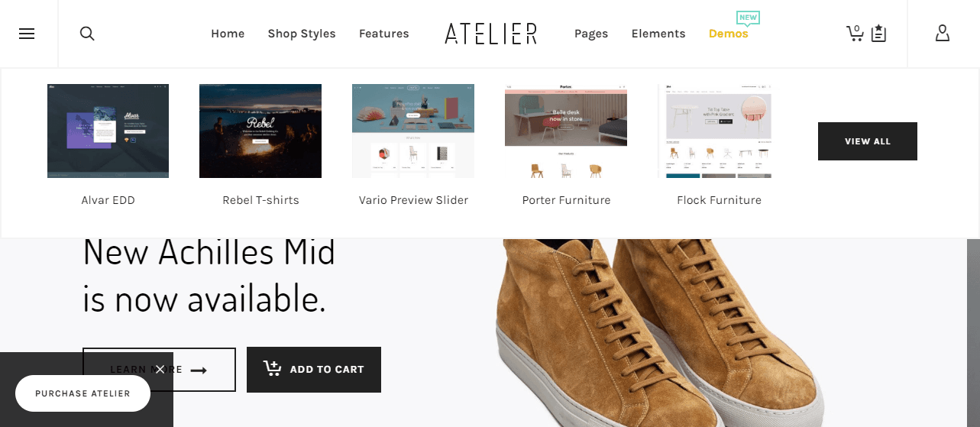Select the Demos menu item
980x427 pixels.
[729, 34]
